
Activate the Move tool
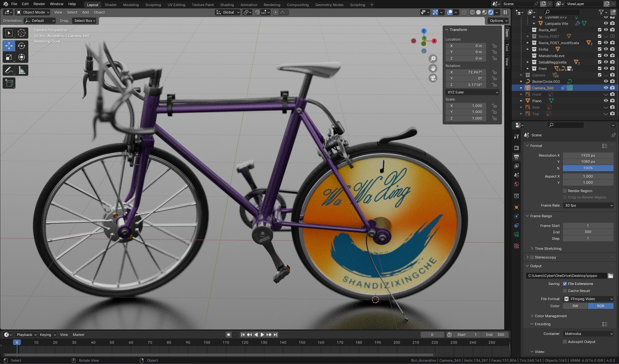pyautogui.click(x=9, y=46)
